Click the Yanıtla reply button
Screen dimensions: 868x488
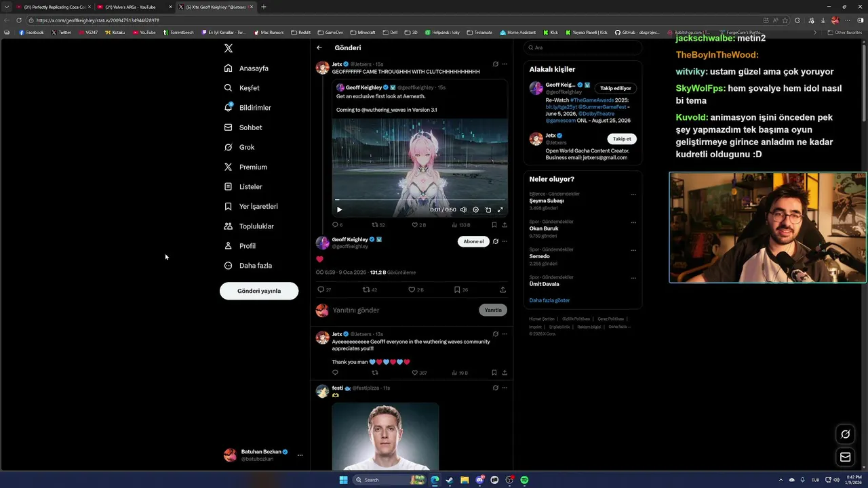[x=493, y=310]
